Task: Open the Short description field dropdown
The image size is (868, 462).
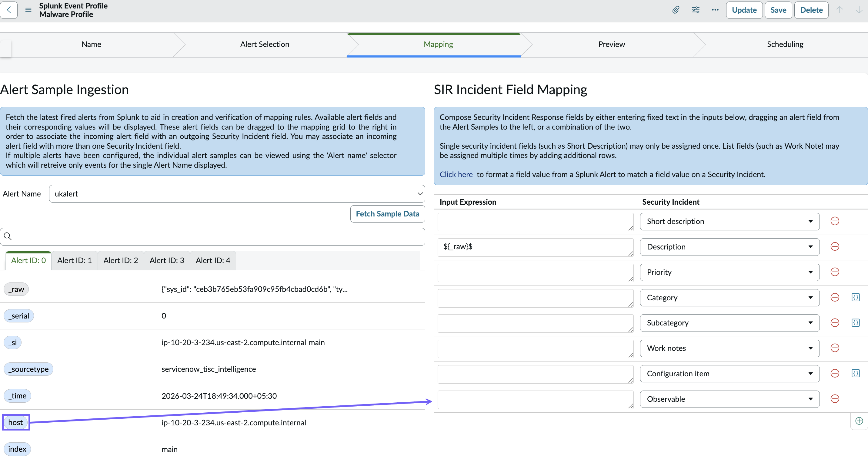Action: 729,221
